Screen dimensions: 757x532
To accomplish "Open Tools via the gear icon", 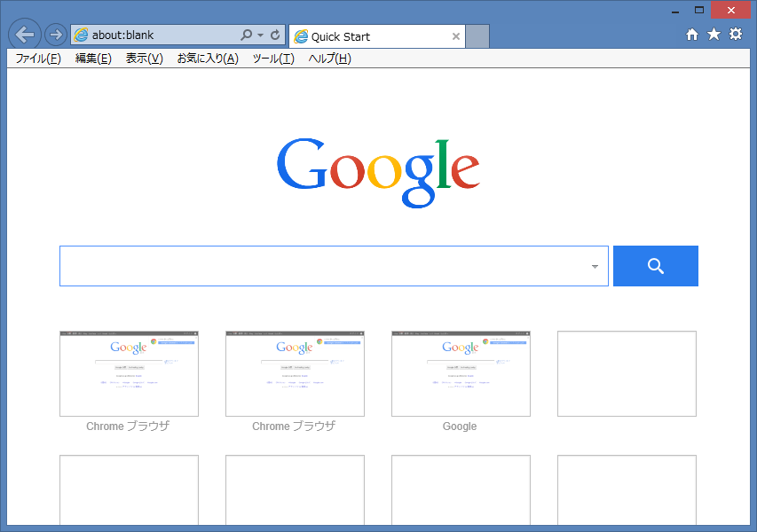I will 736,35.
